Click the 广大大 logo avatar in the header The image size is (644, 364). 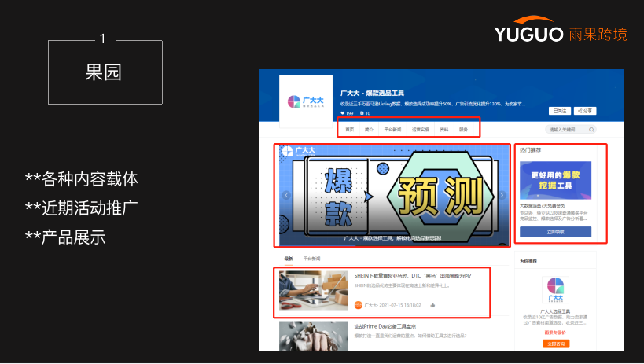coord(306,101)
